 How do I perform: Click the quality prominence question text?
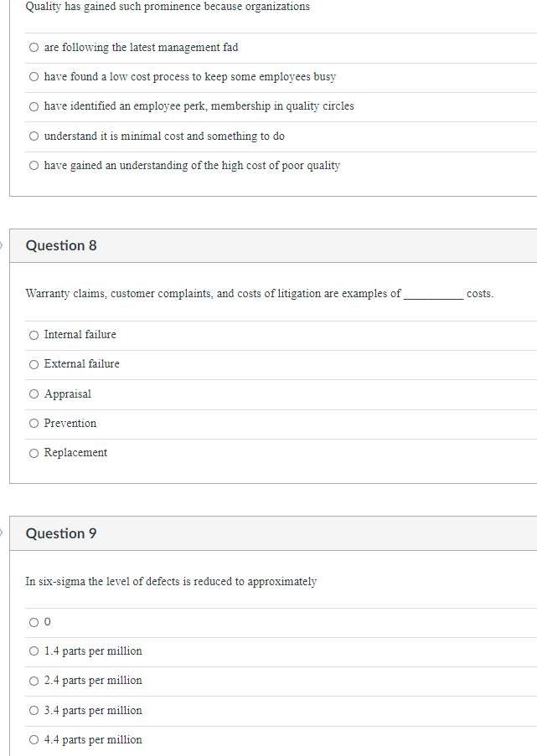click(168, 7)
